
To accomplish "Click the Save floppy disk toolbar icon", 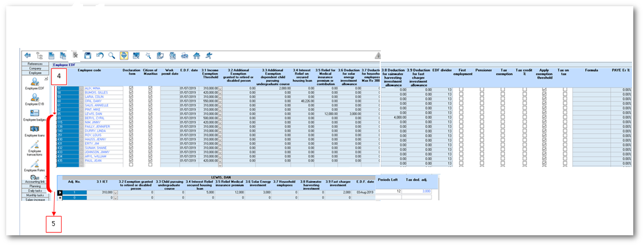I will [x=88, y=55].
